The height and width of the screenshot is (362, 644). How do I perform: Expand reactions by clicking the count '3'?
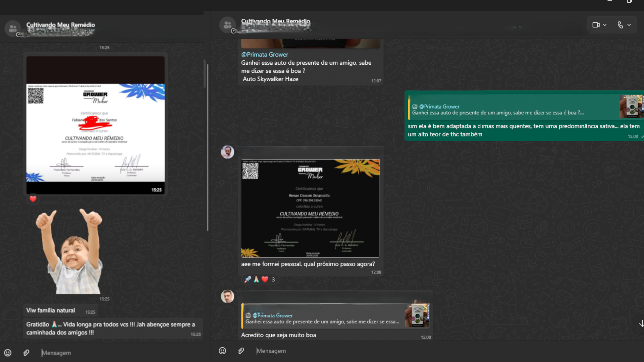(x=273, y=279)
